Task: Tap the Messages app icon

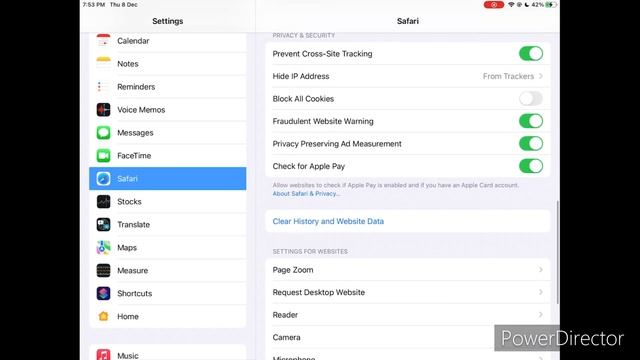Action: 103,133
